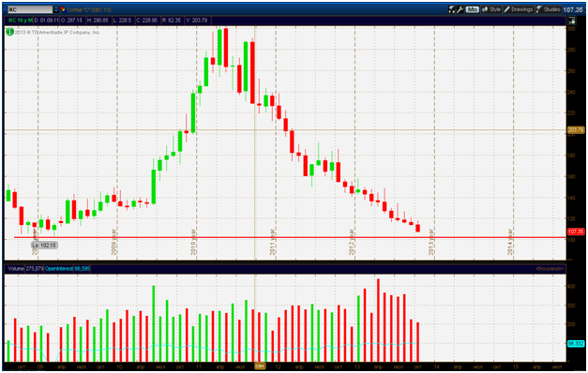Click the red horizontal support line
This screenshot has width=588, height=373.
290,237
